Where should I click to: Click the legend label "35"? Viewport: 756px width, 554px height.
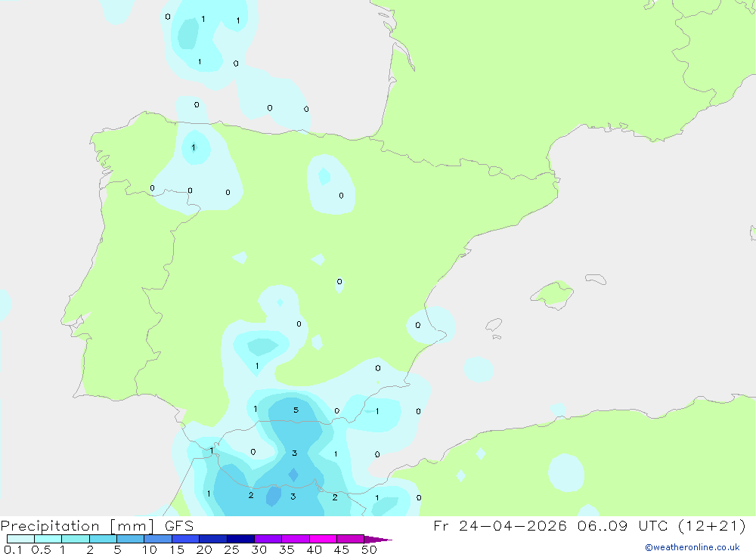point(287,549)
